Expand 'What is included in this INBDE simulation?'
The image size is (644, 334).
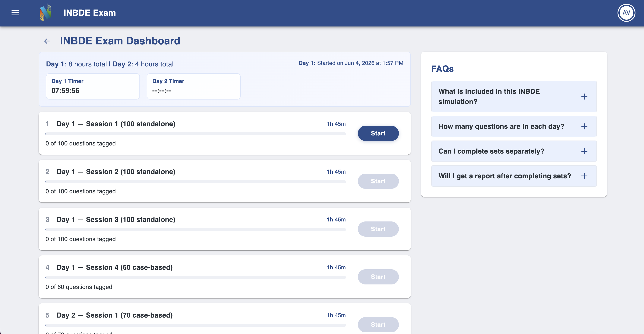pyautogui.click(x=514, y=97)
